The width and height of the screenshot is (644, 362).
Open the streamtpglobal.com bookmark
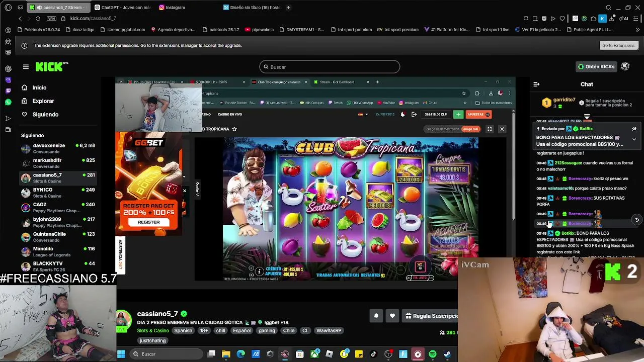pos(122,30)
